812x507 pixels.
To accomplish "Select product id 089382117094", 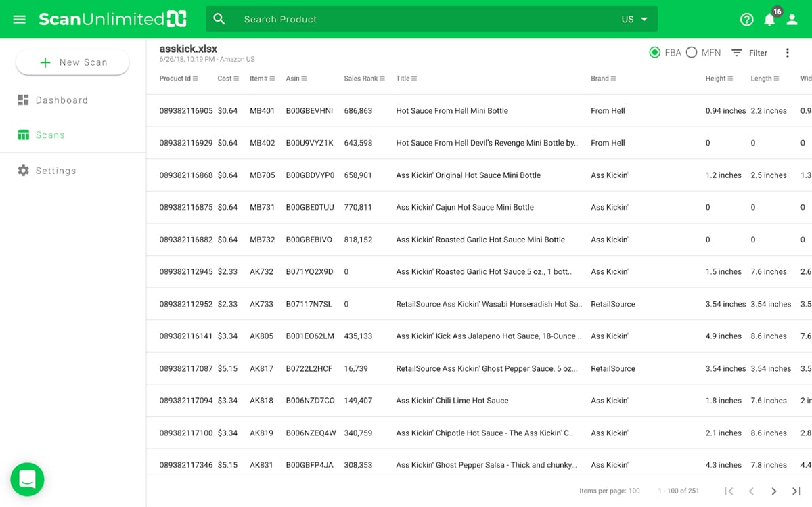I will coord(186,401).
